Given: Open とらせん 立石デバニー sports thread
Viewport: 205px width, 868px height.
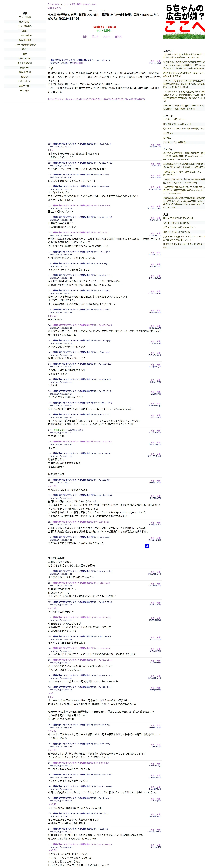Looking at the screenshot, I should point(174,119).
